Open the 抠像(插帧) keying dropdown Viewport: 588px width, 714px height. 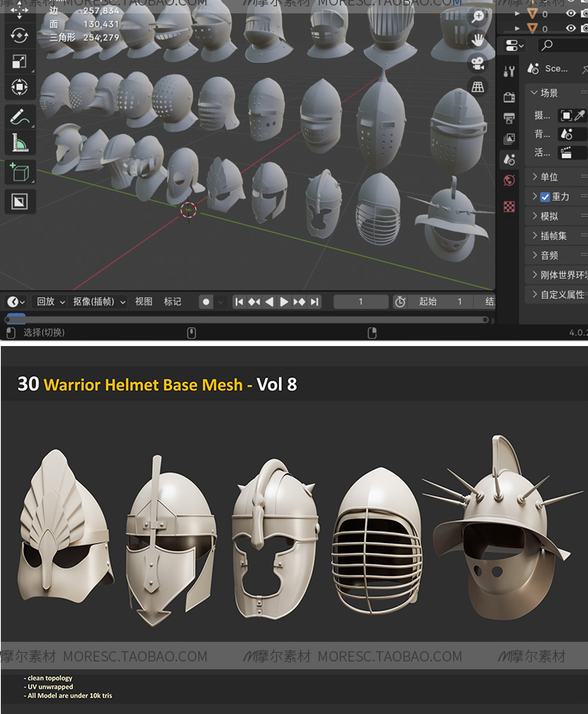100,301
